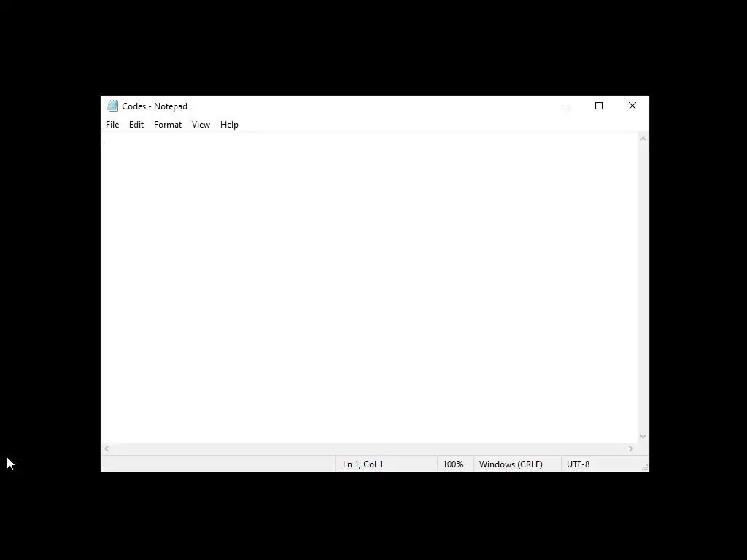Image resolution: width=747 pixels, height=560 pixels.
Task: Open the Format menu
Action: pyautogui.click(x=168, y=124)
